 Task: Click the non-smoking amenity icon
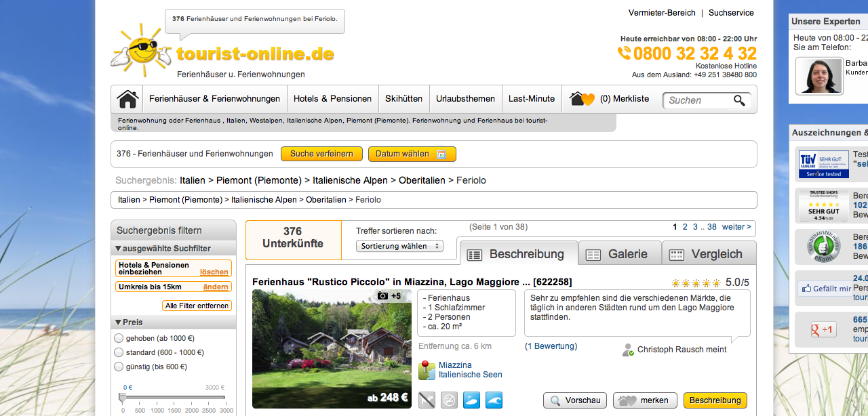449,400
